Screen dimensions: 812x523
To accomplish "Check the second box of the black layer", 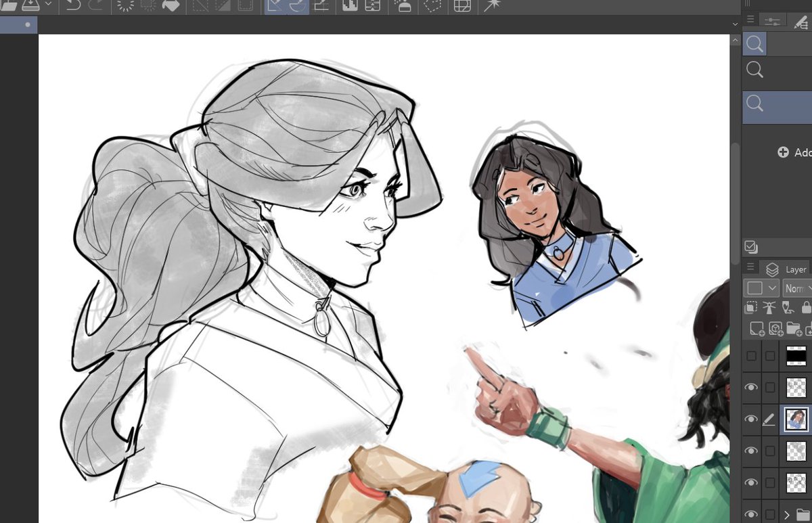I will pyautogui.click(x=769, y=356).
